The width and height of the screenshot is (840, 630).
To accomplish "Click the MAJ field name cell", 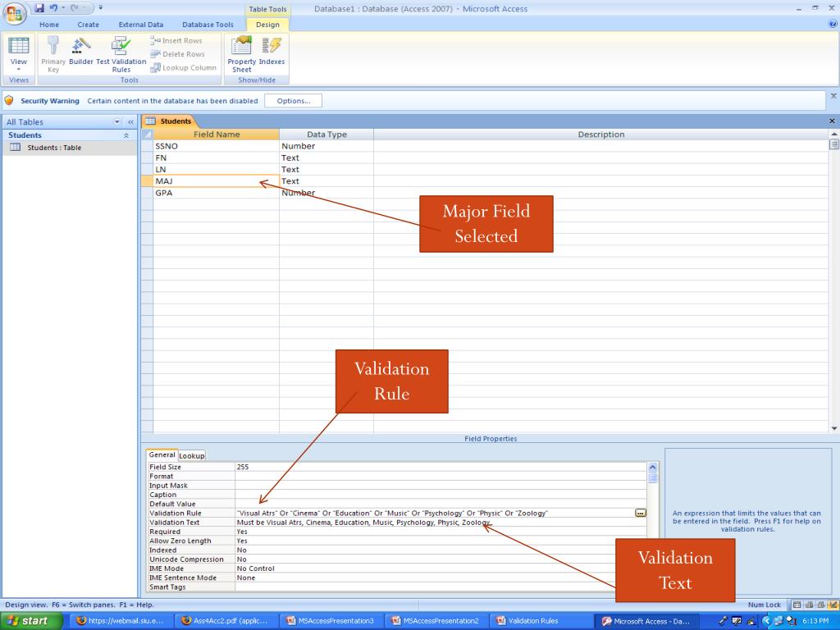I will [x=216, y=181].
